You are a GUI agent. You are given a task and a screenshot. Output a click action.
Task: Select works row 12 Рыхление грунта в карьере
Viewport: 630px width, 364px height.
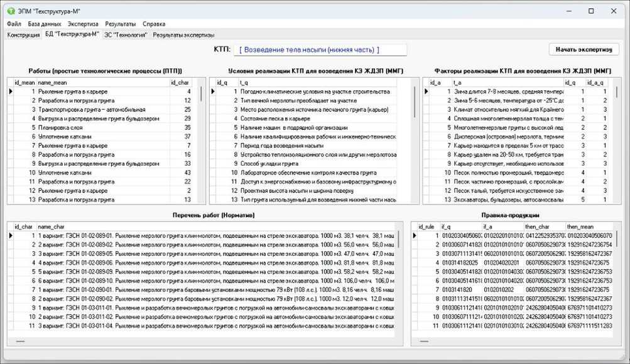[x=103, y=191]
